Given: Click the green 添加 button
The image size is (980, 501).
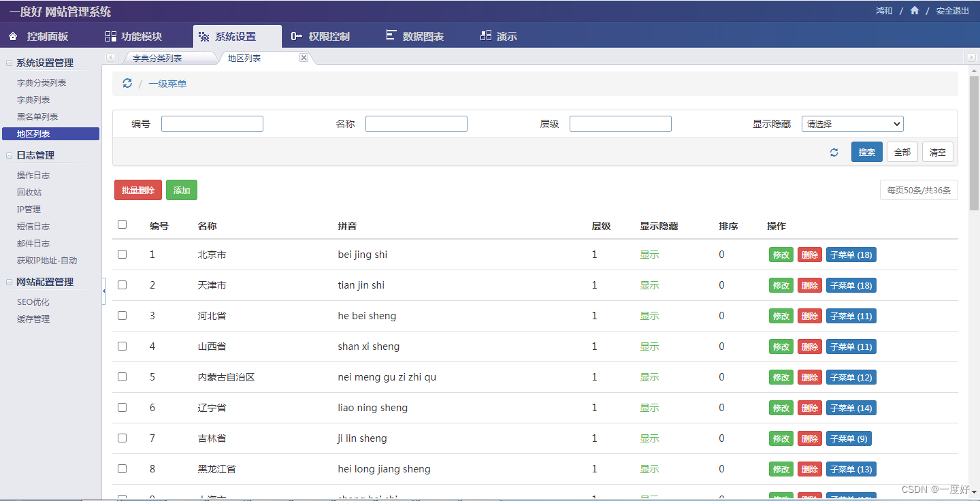Looking at the screenshot, I should [x=182, y=190].
